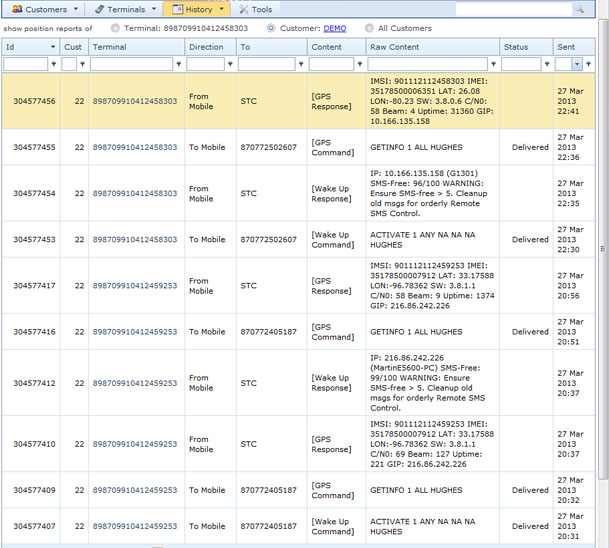Click the To filter funnel icon
609x548 pixels.
[x=301, y=64]
